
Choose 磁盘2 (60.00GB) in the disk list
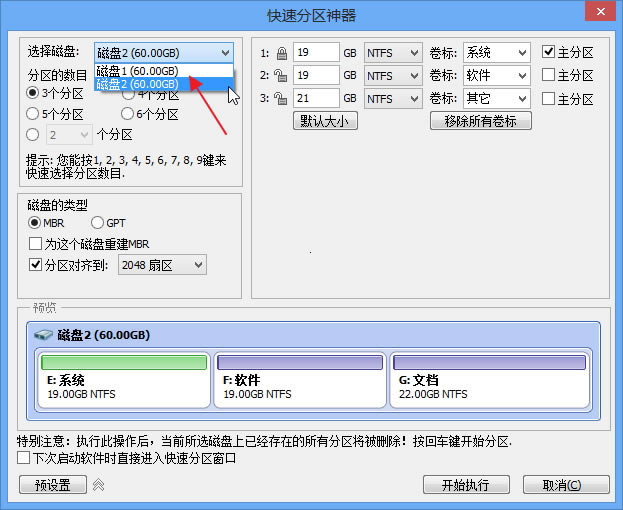(138, 85)
